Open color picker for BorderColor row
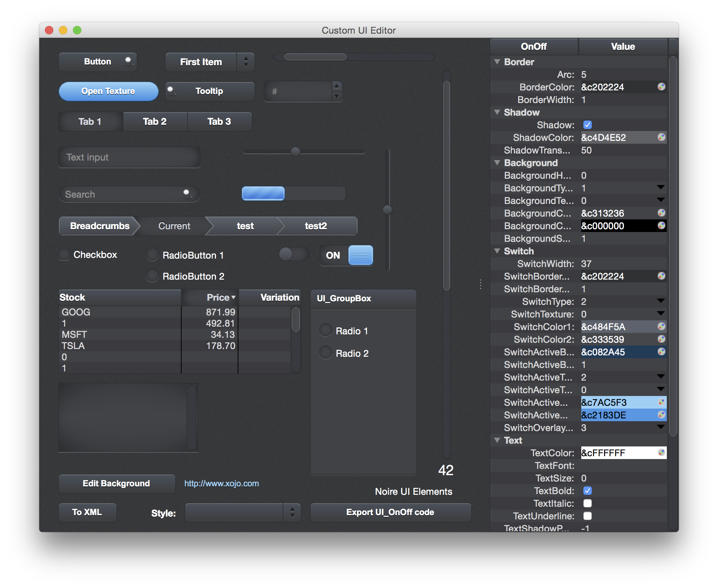The width and height of the screenshot is (718, 588). (x=661, y=87)
